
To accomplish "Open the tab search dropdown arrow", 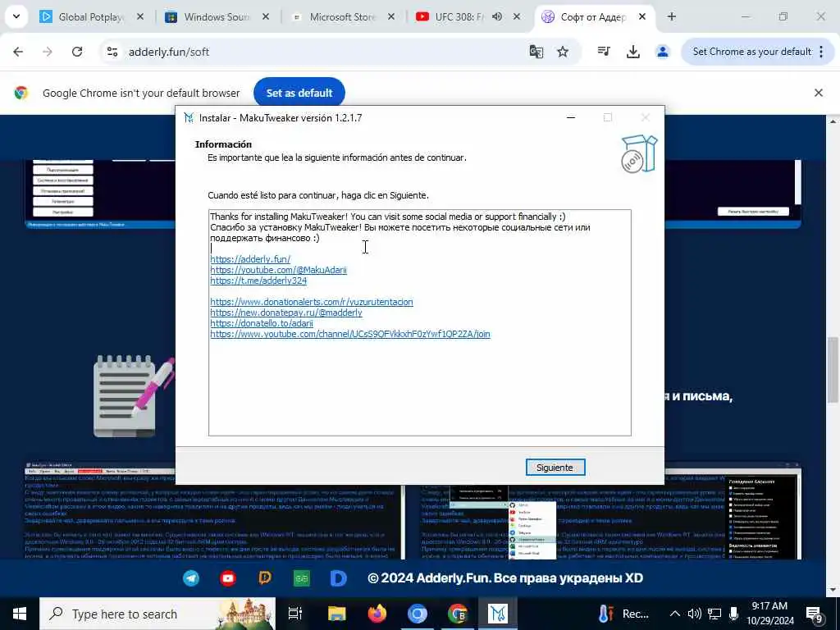I will point(16,16).
